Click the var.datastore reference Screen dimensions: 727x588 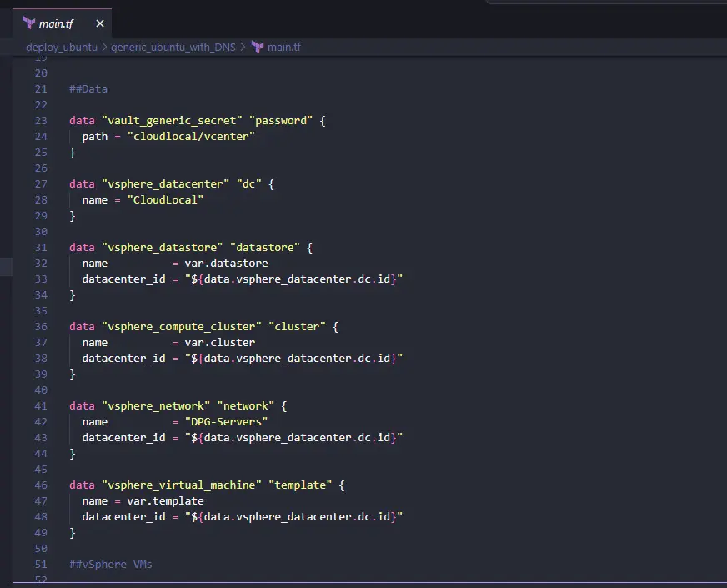226,263
